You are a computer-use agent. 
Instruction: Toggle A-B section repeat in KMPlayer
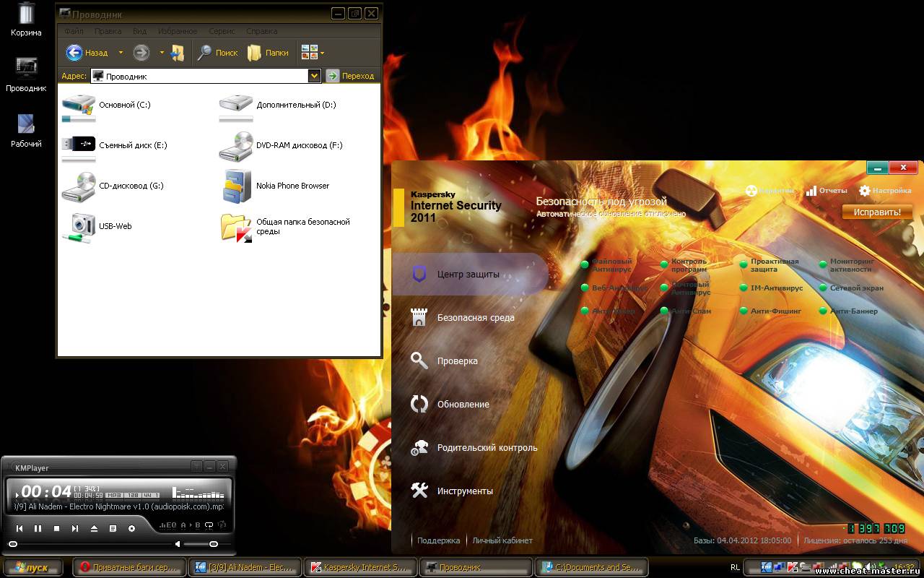(x=190, y=525)
